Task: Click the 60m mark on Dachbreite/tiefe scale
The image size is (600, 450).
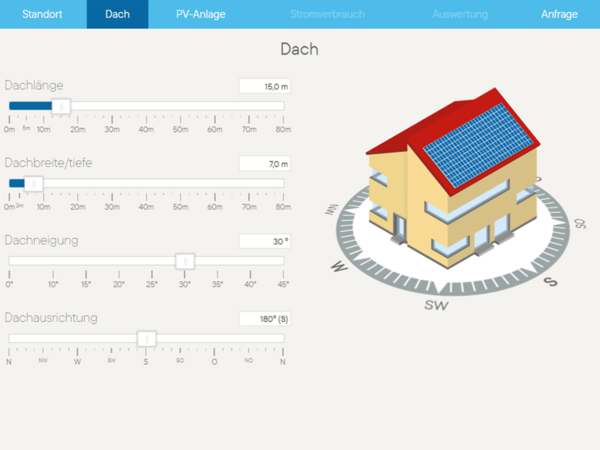Action: tap(215, 207)
